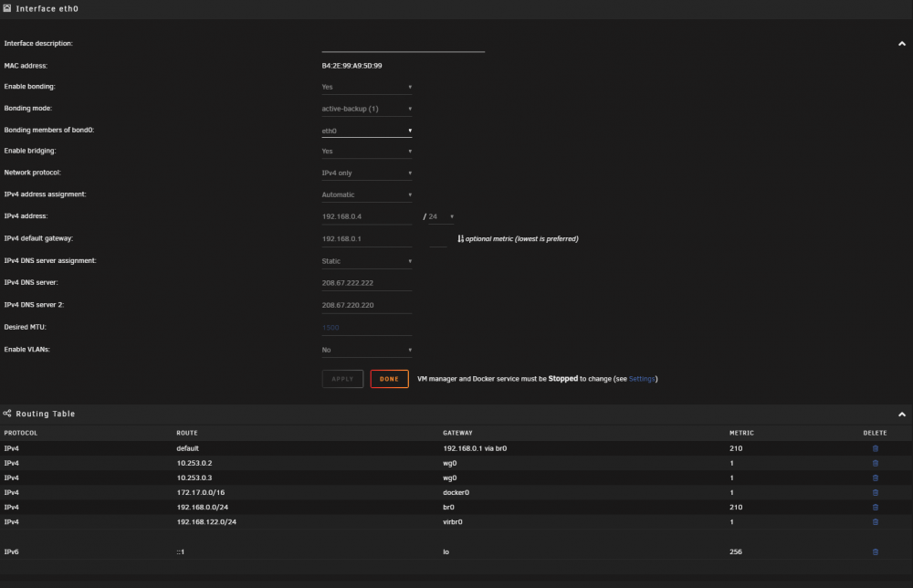Click the 10.253.0.2 route cell

tap(194, 464)
